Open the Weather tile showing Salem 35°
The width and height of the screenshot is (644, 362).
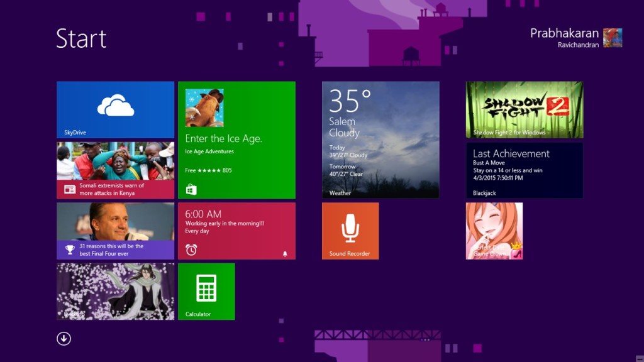[x=380, y=140]
